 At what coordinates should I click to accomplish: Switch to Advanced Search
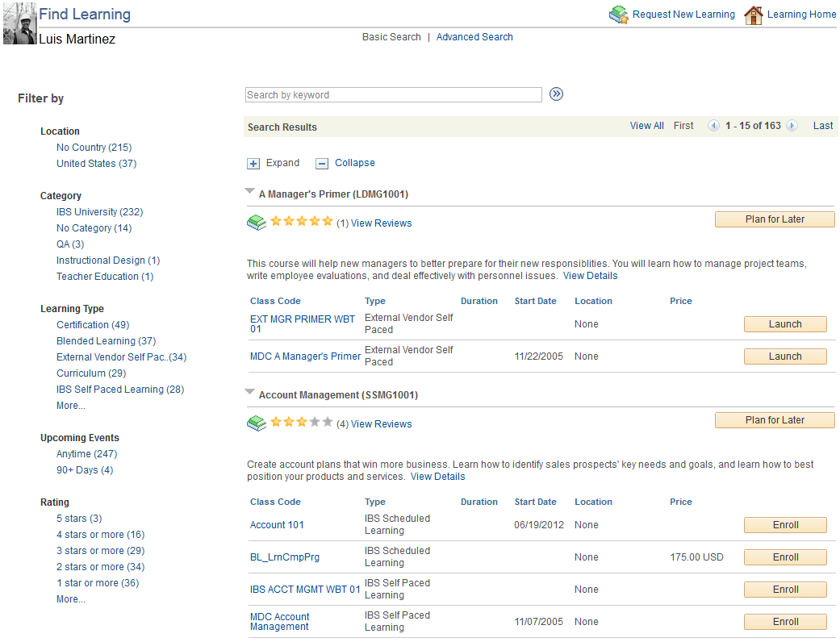coord(474,36)
